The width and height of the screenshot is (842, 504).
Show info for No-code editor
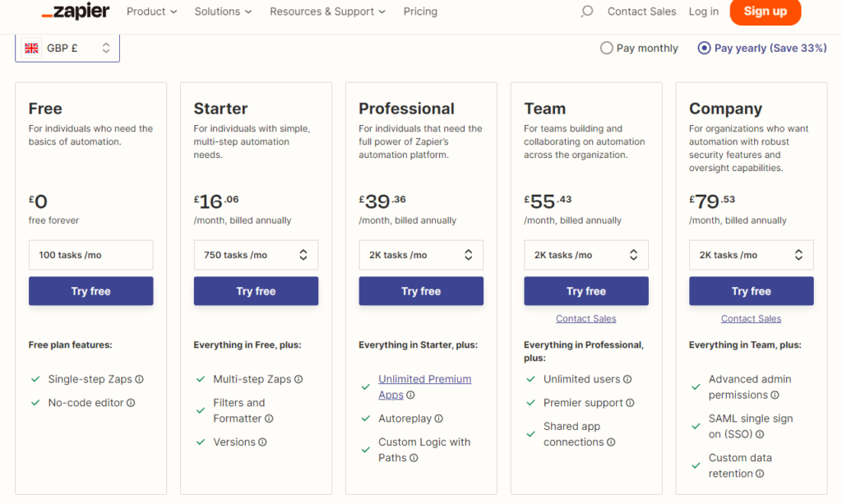[131, 403]
